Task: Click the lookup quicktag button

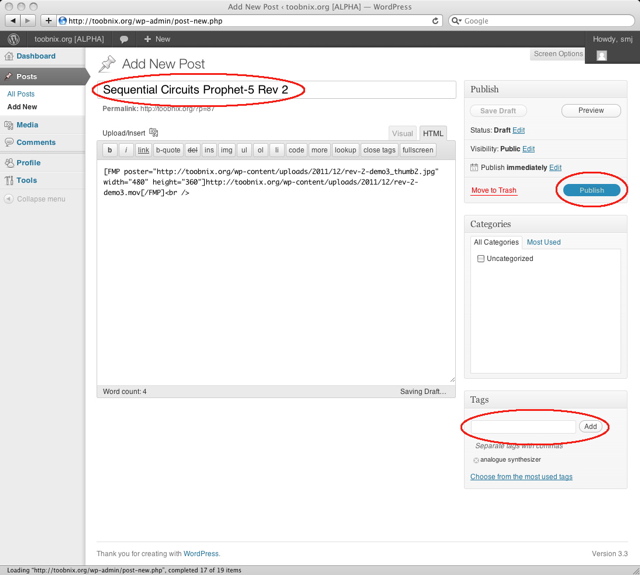Action: tap(345, 150)
